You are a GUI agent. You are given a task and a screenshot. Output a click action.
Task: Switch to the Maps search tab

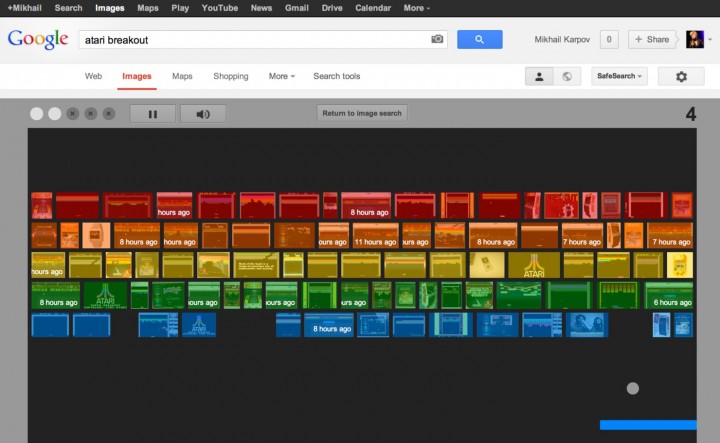(x=182, y=76)
